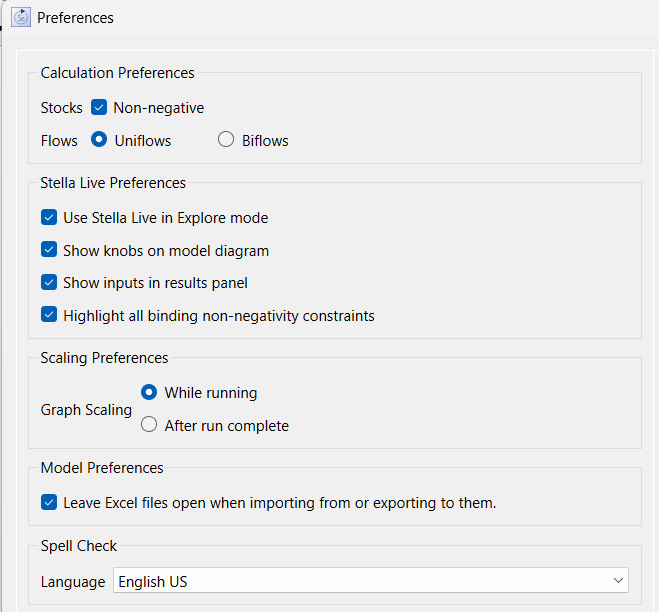Select the Uniflows radio button
Viewport: 659px width, 612px height.
pyautogui.click(x=99, y=140)
